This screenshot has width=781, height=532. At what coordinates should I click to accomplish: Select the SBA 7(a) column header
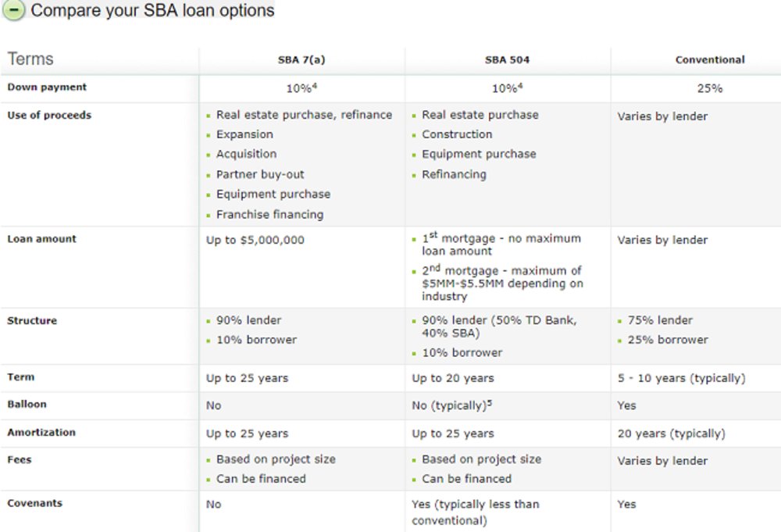point(301,59)
